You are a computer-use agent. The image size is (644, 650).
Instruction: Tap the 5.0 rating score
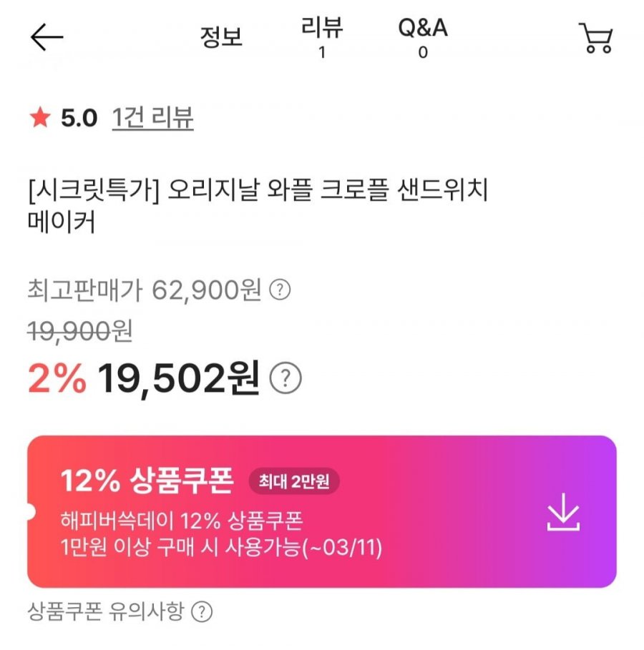coord(79,119)
